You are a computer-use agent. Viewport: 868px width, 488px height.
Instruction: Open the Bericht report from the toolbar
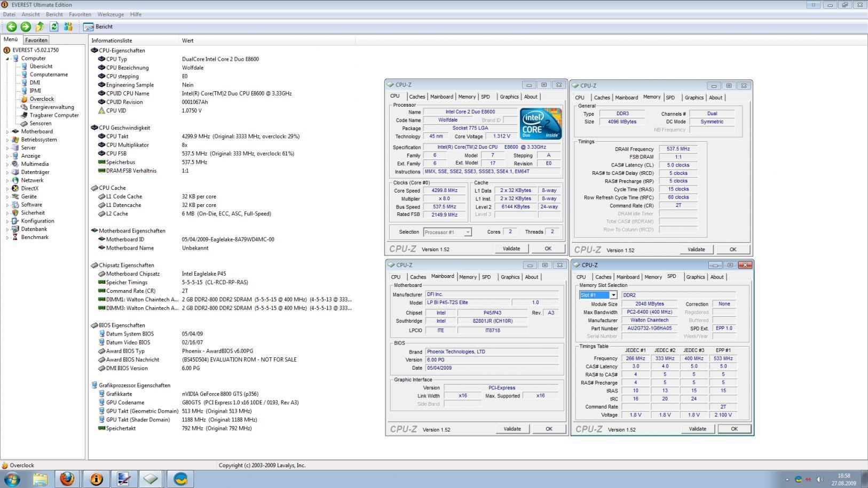(98, 27)
